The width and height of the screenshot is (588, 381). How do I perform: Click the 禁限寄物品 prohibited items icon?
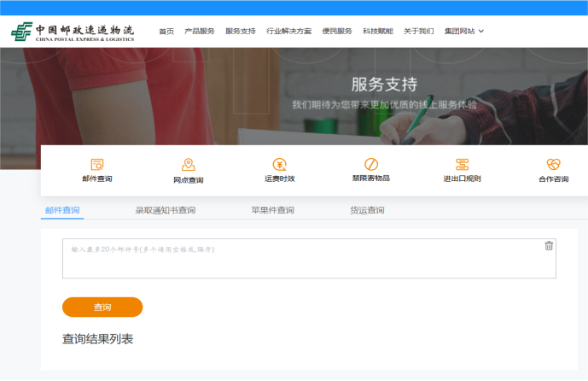(370, 165)
